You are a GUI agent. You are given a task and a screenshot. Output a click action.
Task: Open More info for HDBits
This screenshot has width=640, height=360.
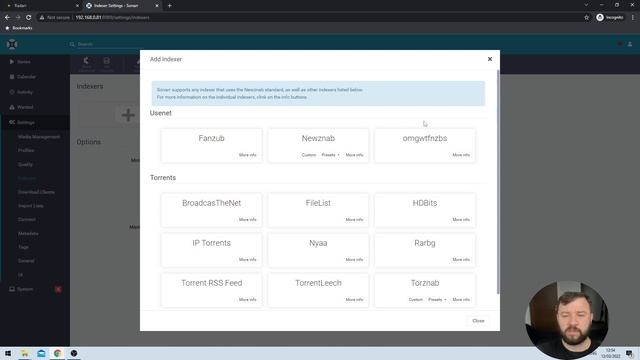click(x=461, y=220)
